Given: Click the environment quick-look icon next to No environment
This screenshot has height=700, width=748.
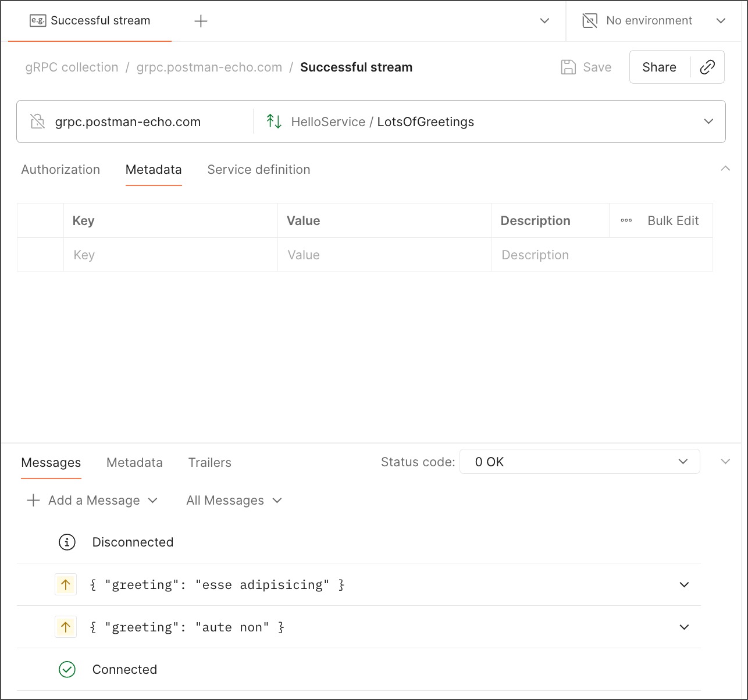Looking at the screenshot, I should click(590, 20).
